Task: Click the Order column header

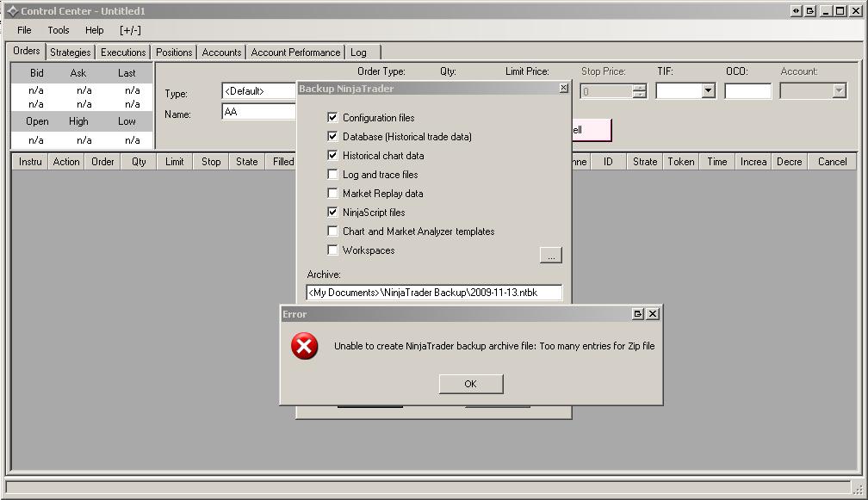Action: [102, 162]
